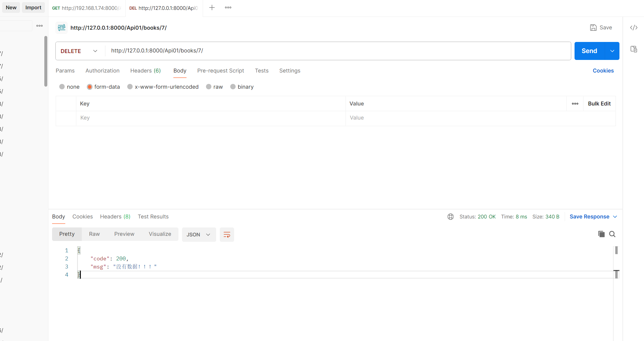Open the tab options three-dot icon
This screenshot has width=644, height=341.
pos(228,8)
